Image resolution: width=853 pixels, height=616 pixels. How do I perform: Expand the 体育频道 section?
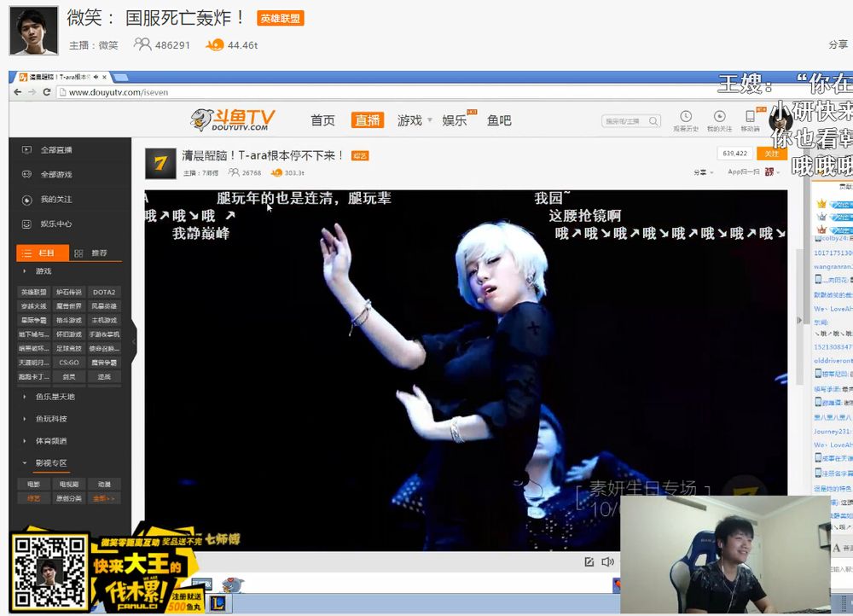tap(51, 441)
